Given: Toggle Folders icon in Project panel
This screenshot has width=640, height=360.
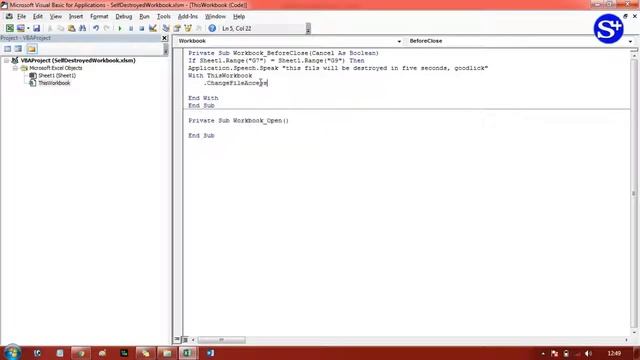Looking at the screenshot, I should coord(31,49).
